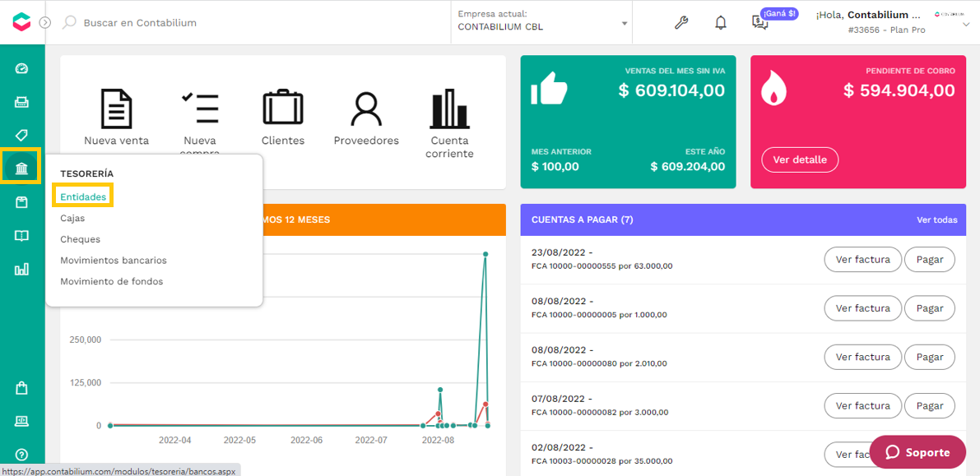Screen dimensions: 980x476
Task: View invoice FCA 10000-00000082
Action: tap(862, 406)
